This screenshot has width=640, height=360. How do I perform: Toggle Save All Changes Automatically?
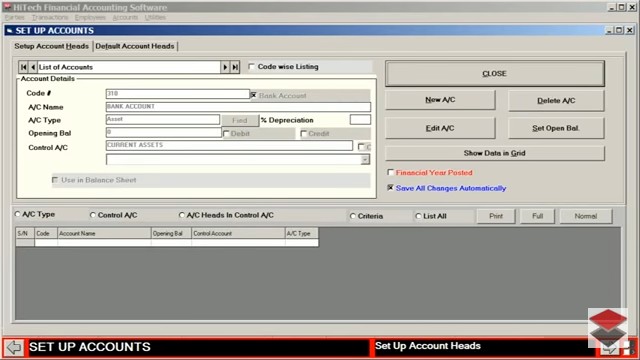click(391, 188)
